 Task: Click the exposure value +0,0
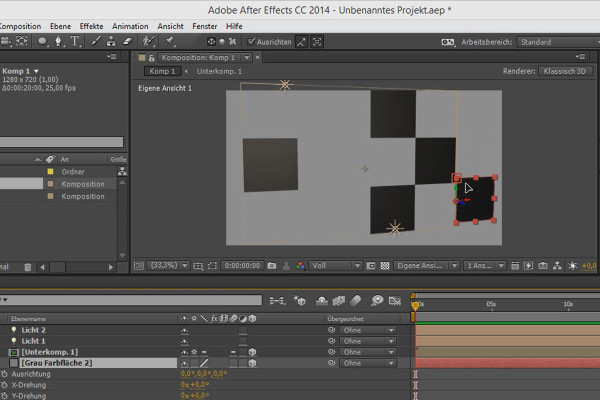tap(589, 266)
